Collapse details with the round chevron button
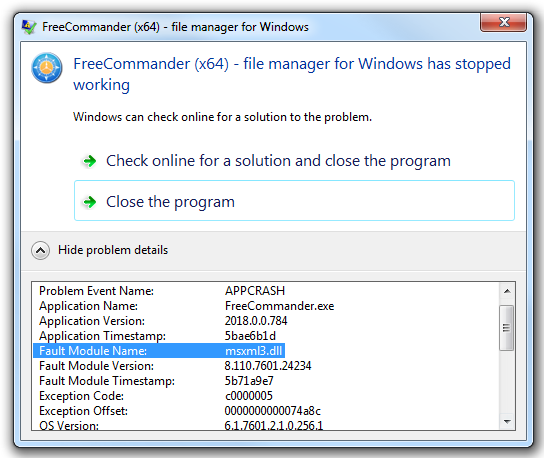544x458 pixels. 40,250
